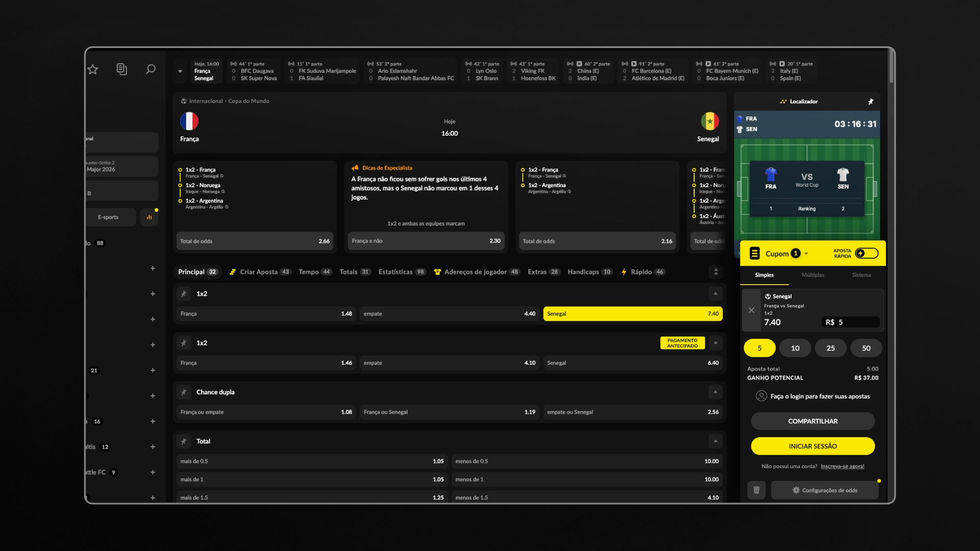Click the R$ stake input field

851,322
